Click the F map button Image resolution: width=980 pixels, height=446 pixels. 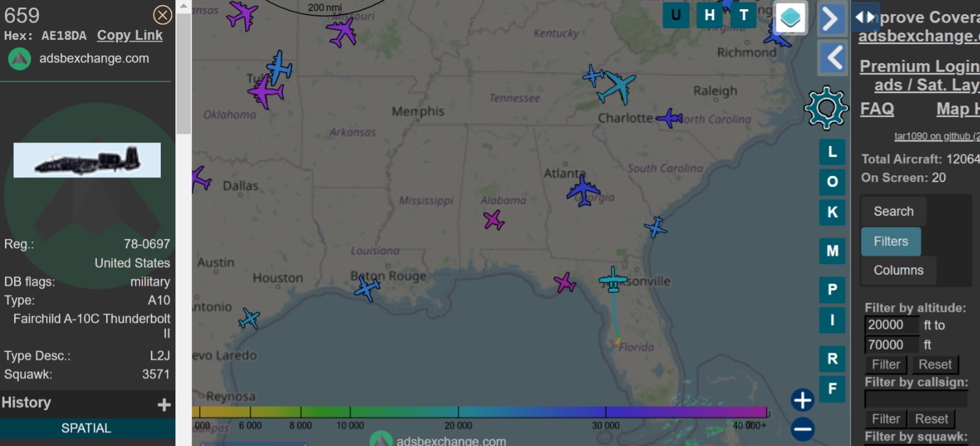coord(832,388)
